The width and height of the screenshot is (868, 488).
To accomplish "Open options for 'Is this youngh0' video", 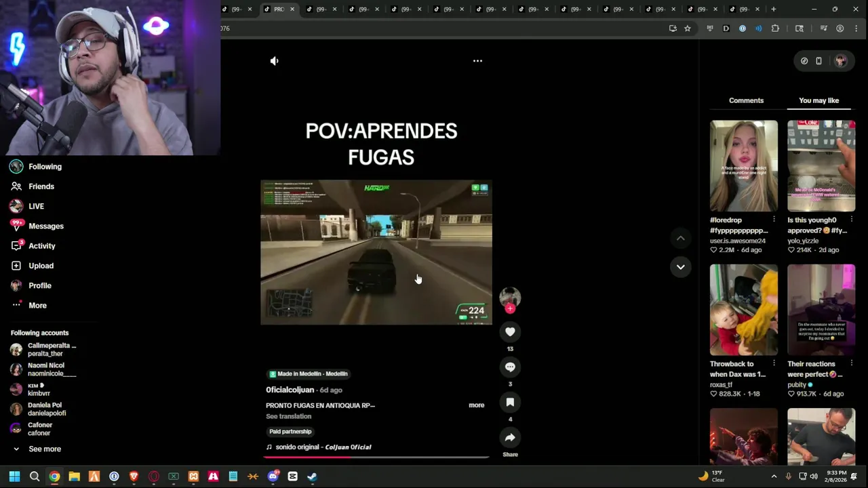I will 852,220.
